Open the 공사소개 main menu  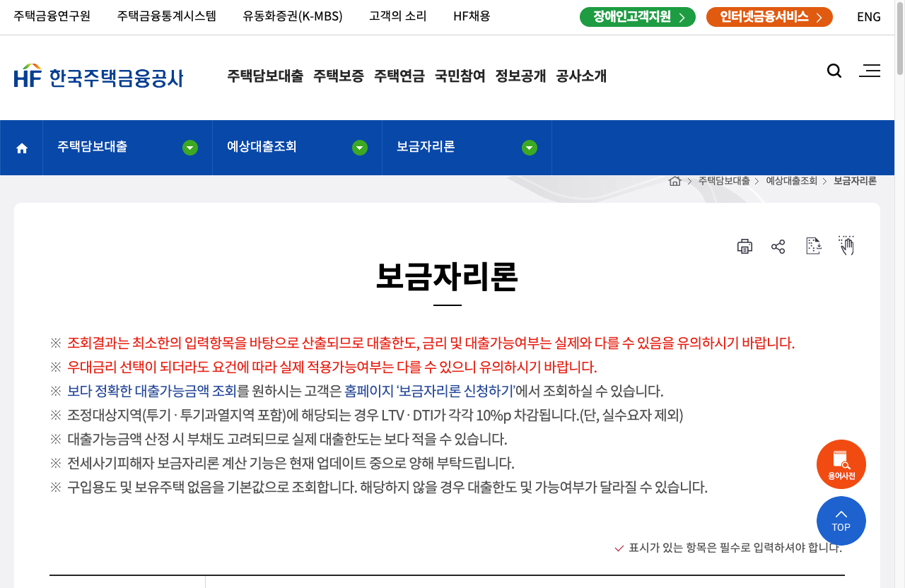pyautogui.click(x=582, y=76)
